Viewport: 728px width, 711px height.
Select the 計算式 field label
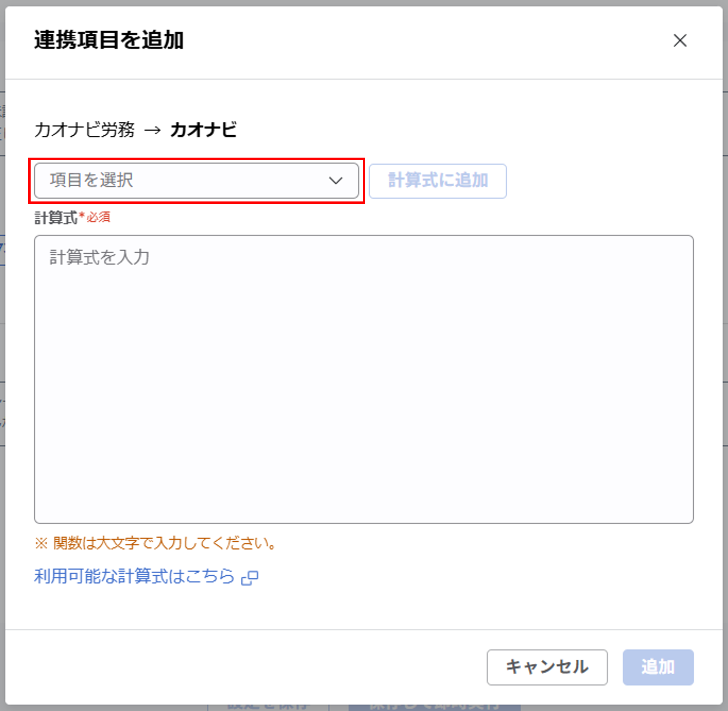(56, 217)
